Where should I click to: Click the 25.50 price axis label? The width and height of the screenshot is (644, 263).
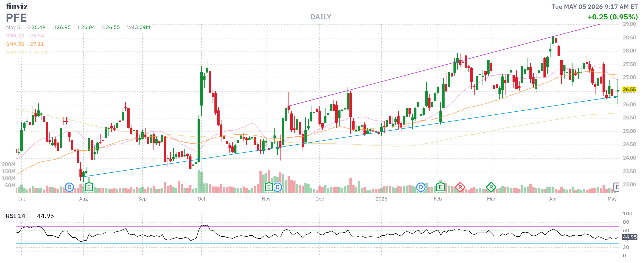[x=629, y=117]
